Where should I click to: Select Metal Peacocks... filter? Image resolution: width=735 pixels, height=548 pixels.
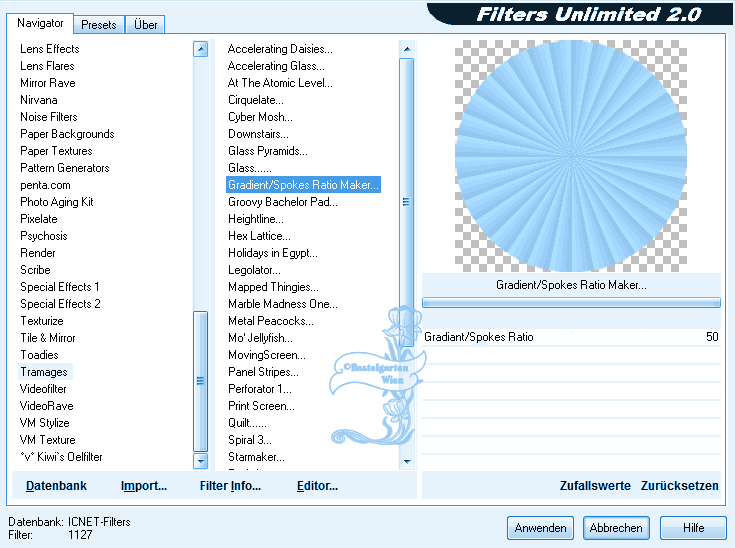271,321
